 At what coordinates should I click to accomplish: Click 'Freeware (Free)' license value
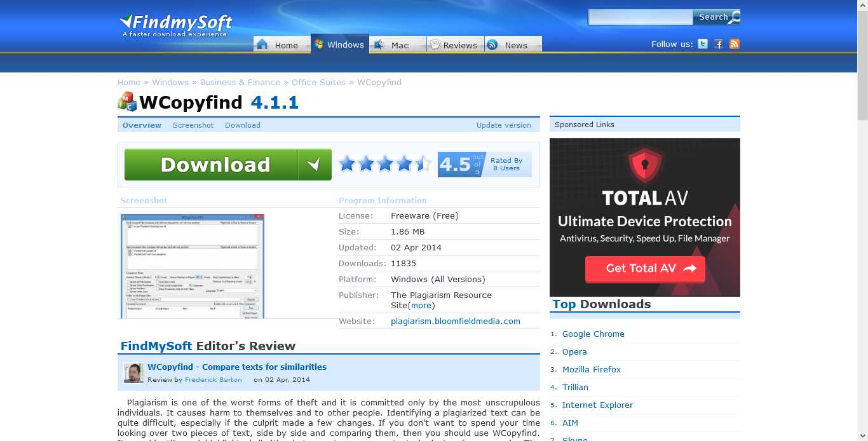[x=424, y=215]
